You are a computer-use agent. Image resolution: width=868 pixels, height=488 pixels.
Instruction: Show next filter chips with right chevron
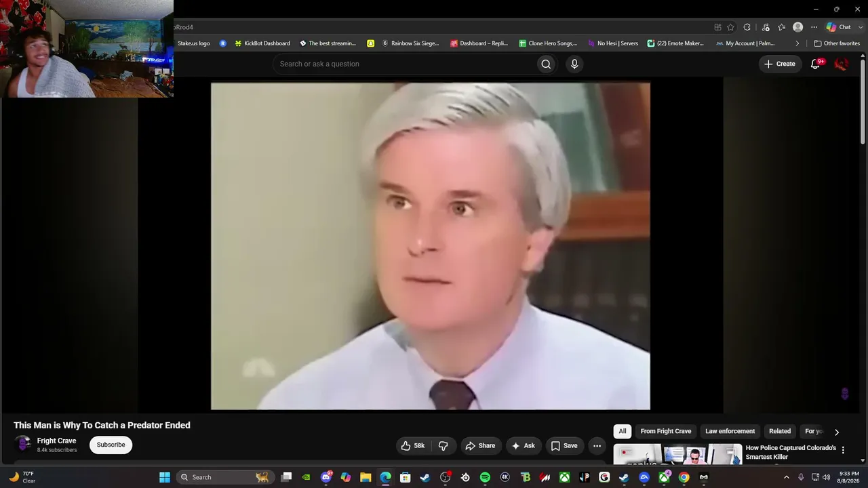[x=836, y=432]
